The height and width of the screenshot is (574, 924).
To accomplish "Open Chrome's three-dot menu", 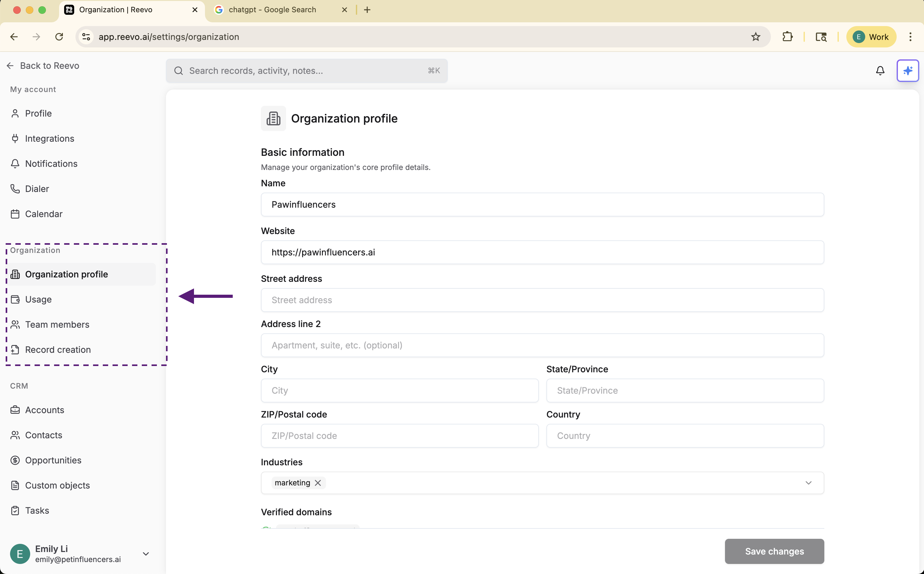I will (x=910, y=37).
